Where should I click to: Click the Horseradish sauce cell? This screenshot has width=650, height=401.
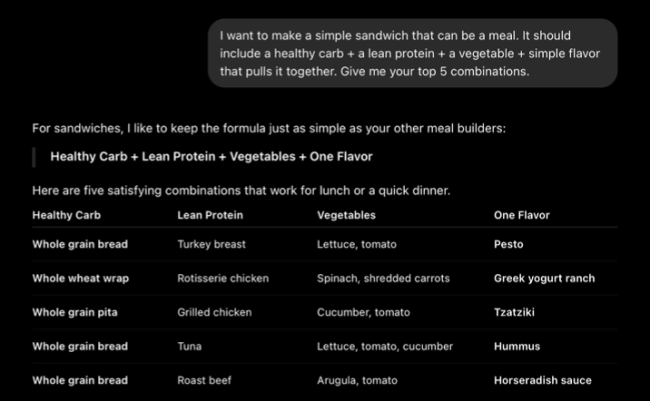[543, 380]
